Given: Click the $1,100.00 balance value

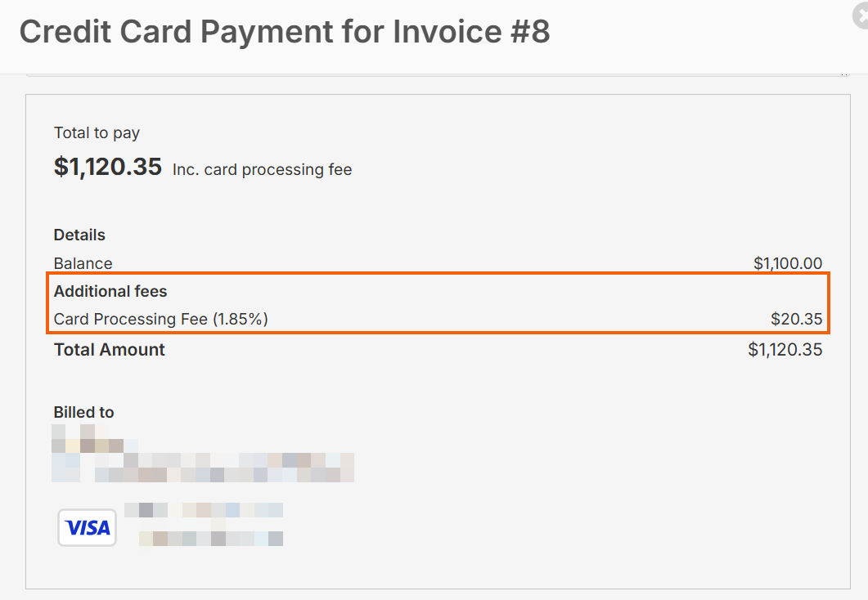Looking at the screenshot, I should 788,263.
